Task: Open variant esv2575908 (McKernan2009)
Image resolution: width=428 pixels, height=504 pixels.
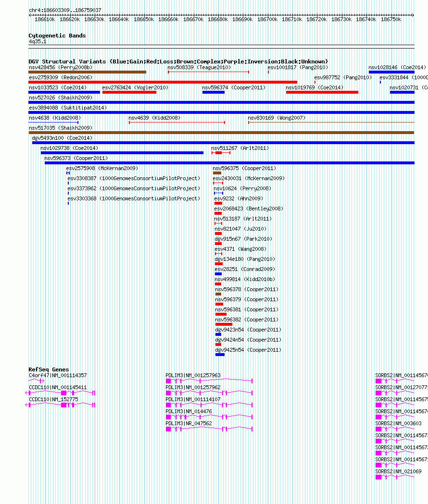Action: coord(102,169)
